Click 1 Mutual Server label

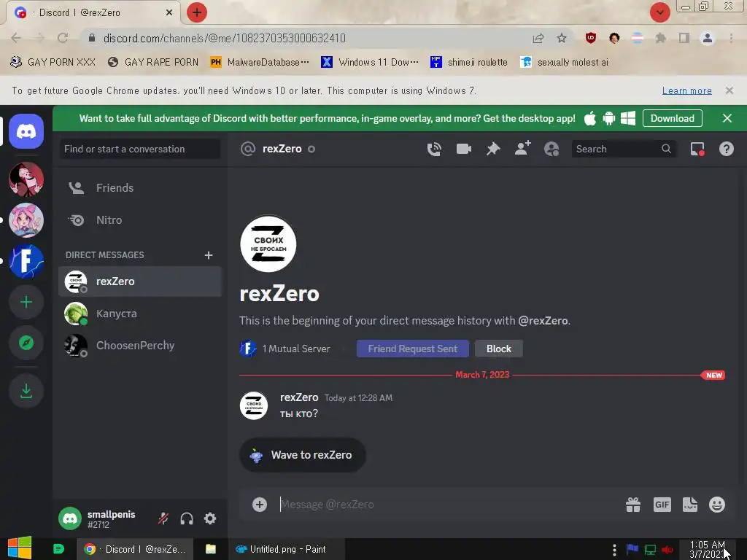[296, 349]
